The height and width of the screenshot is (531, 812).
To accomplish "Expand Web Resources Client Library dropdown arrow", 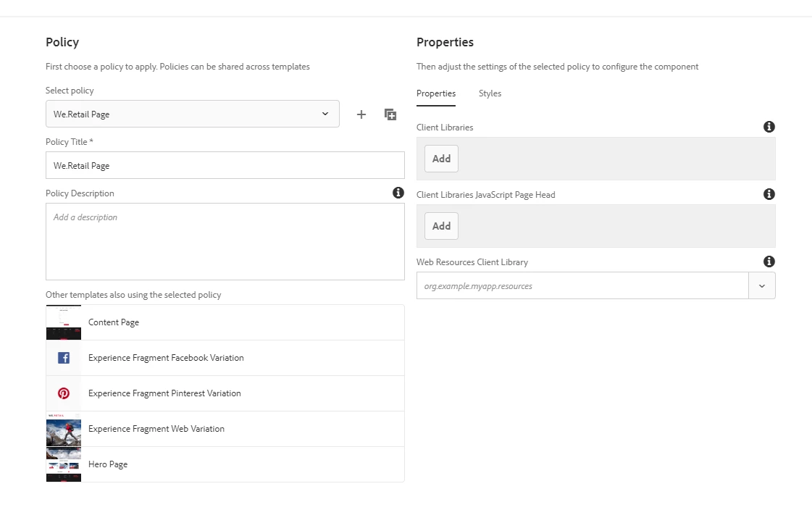I will click(x=762, y=285).
